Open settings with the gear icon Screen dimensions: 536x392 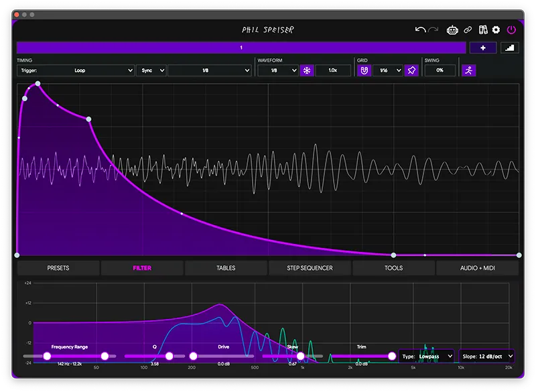tap(496, 29)
